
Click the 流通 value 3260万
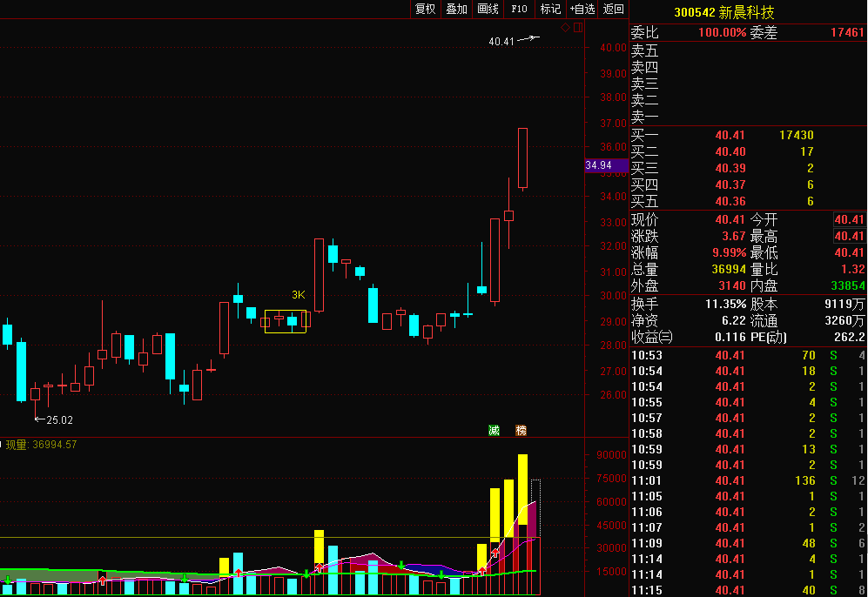pyautogui.click(x=844, y=321)
